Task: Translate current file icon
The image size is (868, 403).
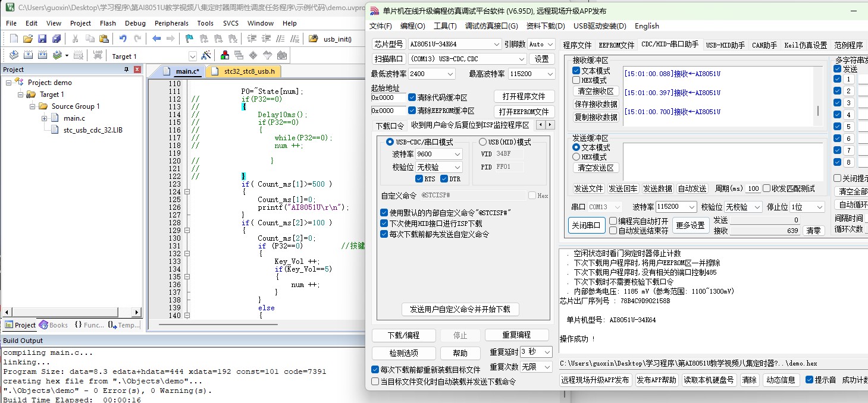Action: tap(13, 55)
